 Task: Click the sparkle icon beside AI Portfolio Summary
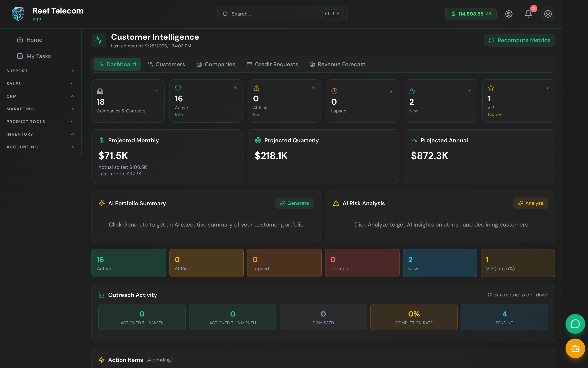(x=101, y=203)
